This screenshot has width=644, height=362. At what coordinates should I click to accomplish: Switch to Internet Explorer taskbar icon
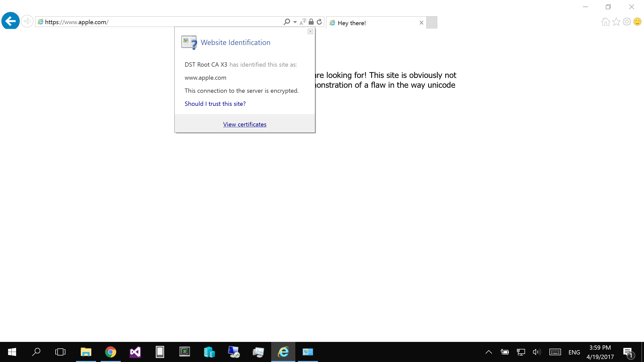tap(283, 352)
